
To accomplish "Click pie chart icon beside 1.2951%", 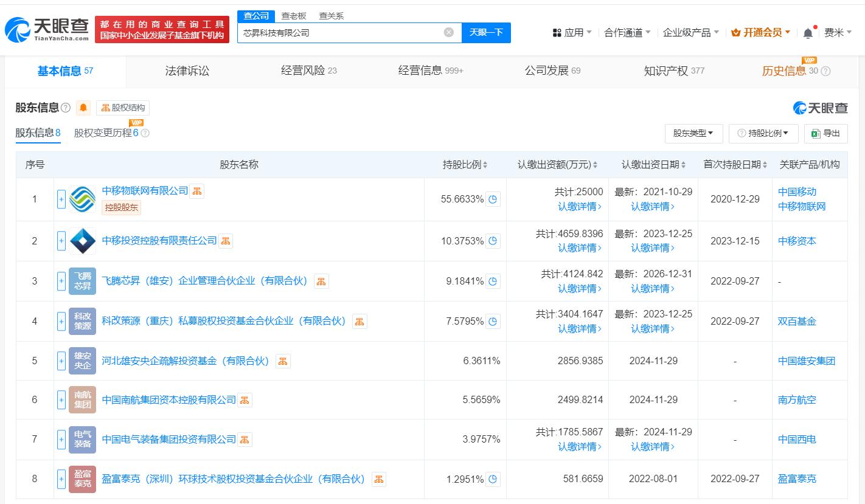I will click(x=493, y=479).
